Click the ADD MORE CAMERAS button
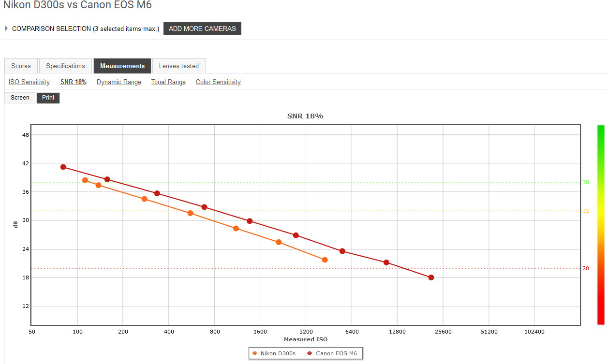This screenshot has height=364, width=607. tap(202, 29)
